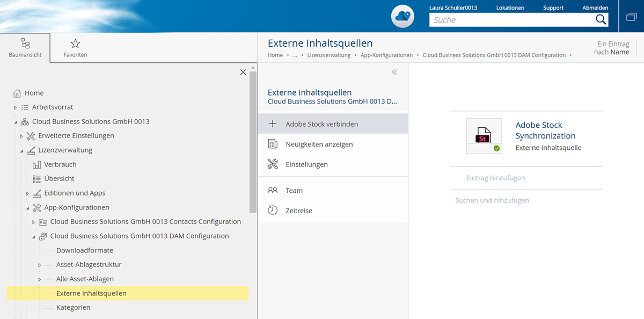
Task: Click in the Suche input field
Action: [x=510, y=20]
